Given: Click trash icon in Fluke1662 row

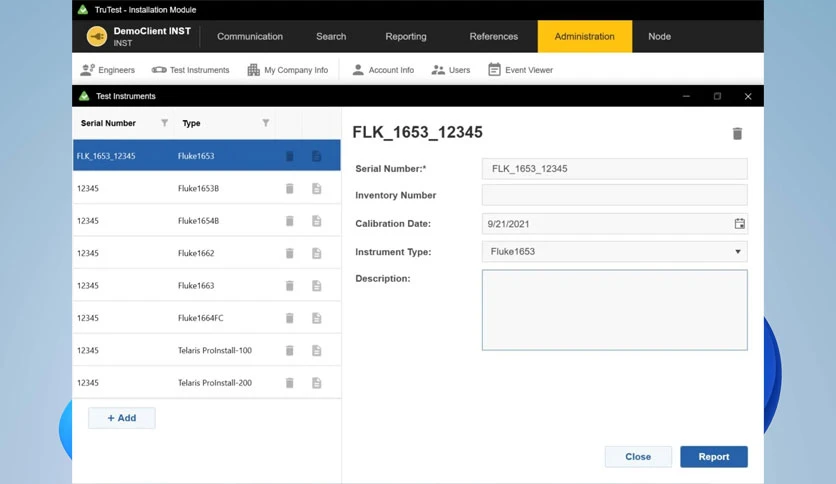Looking at the screenshot, I should coord(290,253).
